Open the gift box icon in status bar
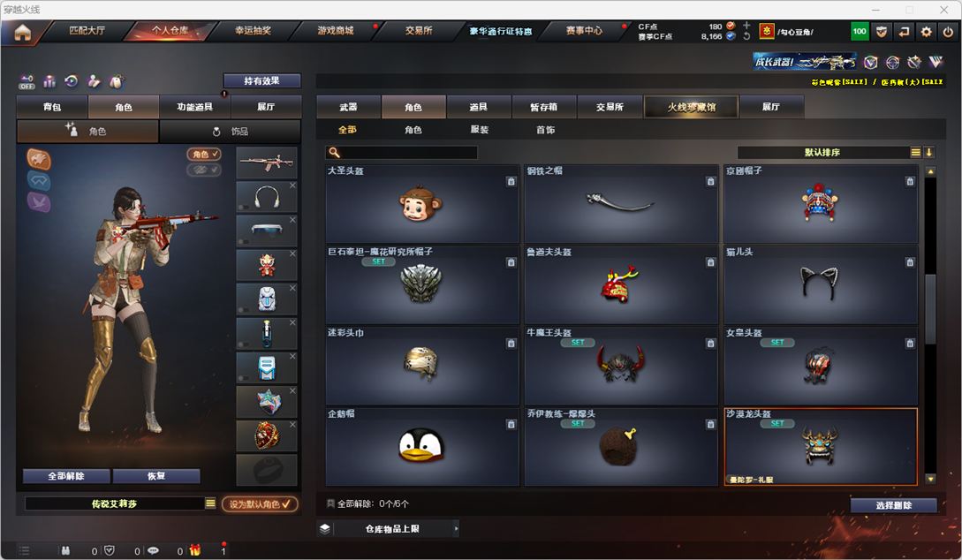Image resolution: width=962 pixels, height=560 pixels. click(195, 550)
